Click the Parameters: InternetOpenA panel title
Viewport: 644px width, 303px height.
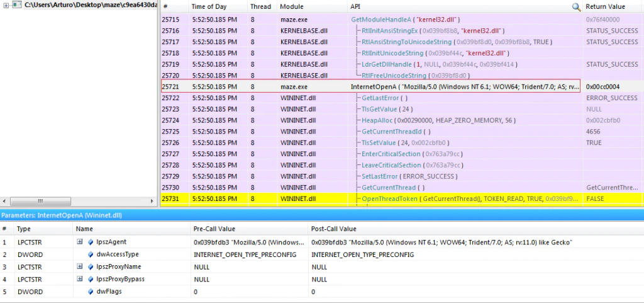61,215
